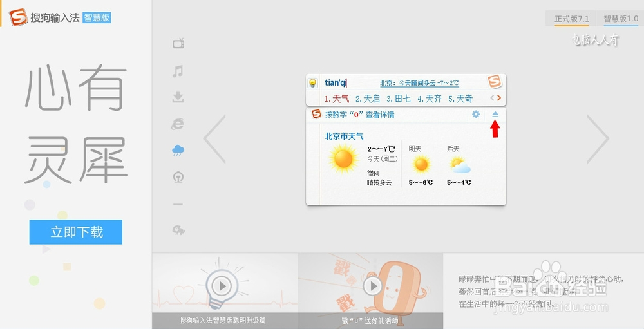Select the blue weather cloud icon
This screenshot has height=329, width=644.
178,150
